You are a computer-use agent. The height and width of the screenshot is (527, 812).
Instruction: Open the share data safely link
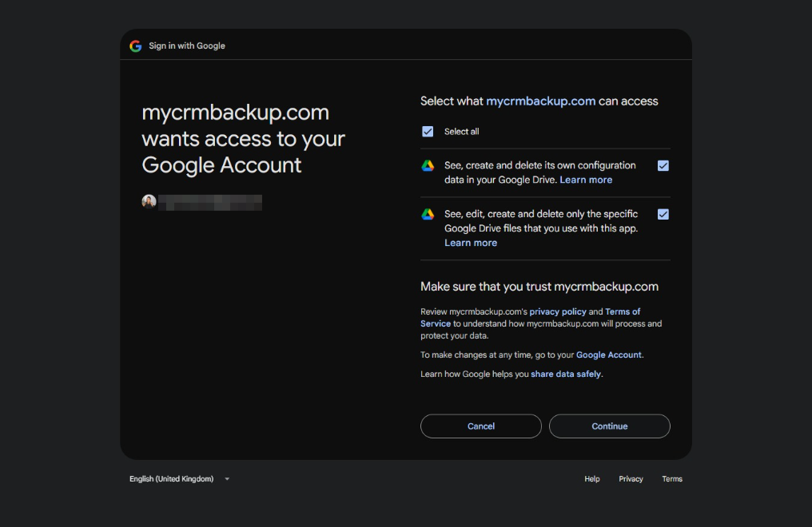[566, 374]
